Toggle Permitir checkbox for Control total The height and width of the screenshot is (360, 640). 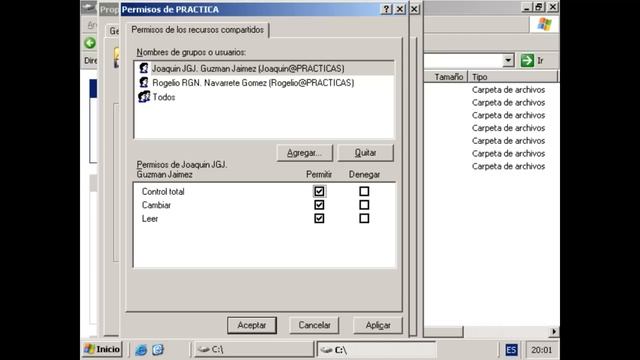319,191
